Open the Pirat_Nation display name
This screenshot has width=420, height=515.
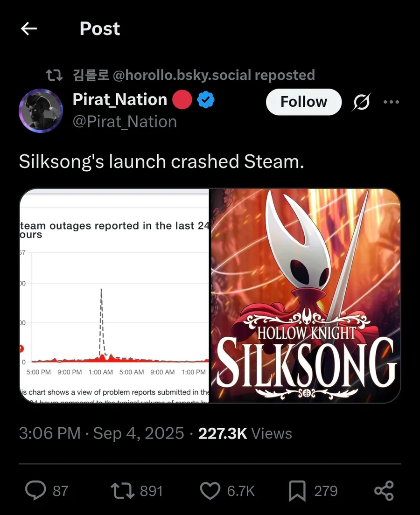tap(120, 99)
